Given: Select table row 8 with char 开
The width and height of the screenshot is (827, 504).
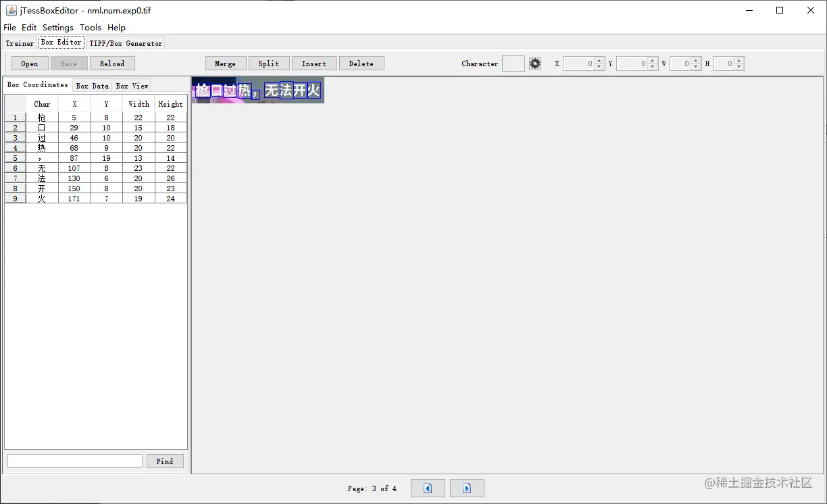Looking at the screenshot, I should [x=96, y=188].
